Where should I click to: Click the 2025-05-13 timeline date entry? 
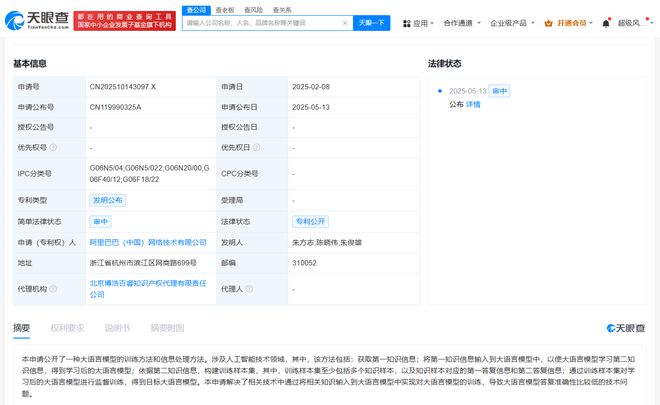click(468, 91)
